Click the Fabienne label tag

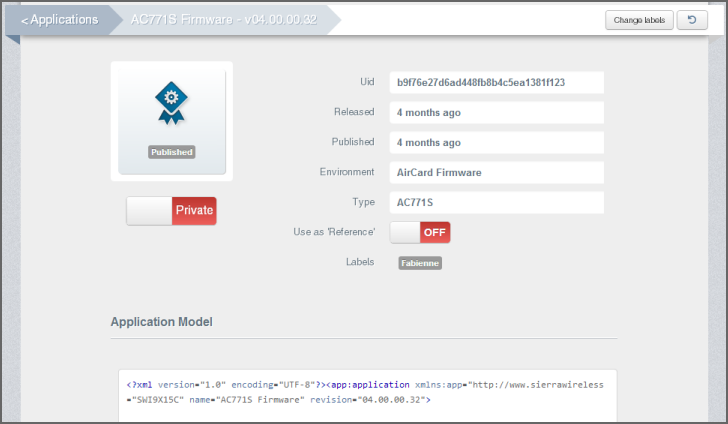coord(420,263)
